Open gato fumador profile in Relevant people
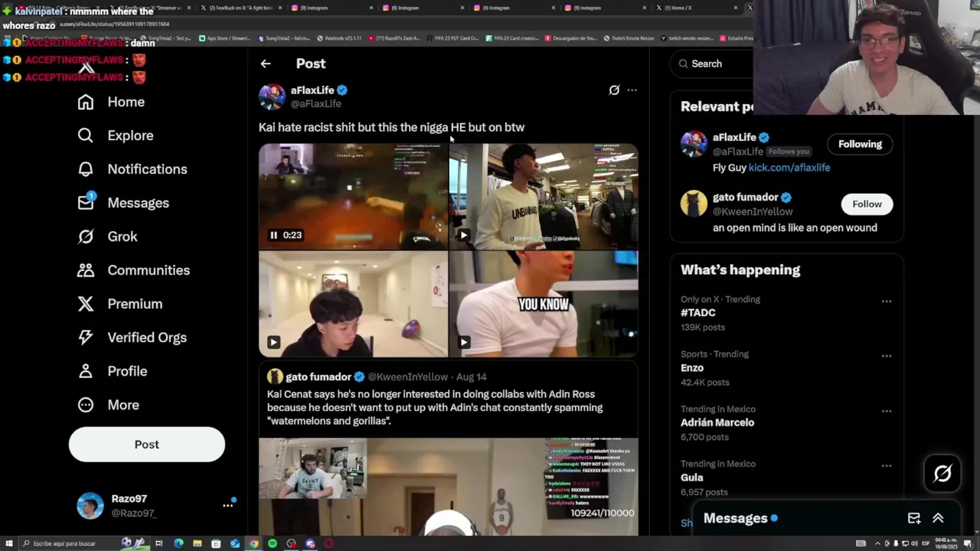Screen dimensions: 980x551 745,197
